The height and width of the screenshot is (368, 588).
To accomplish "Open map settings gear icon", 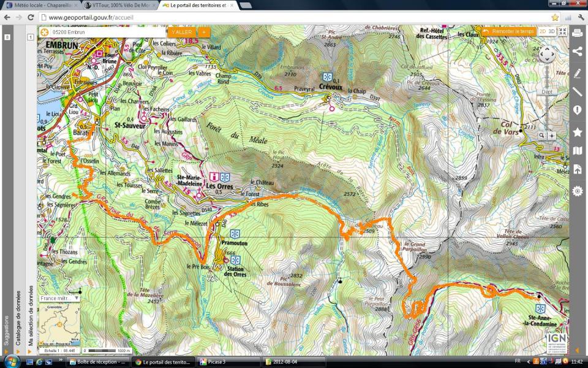I will pyautogui.click(x=578, y=191).
